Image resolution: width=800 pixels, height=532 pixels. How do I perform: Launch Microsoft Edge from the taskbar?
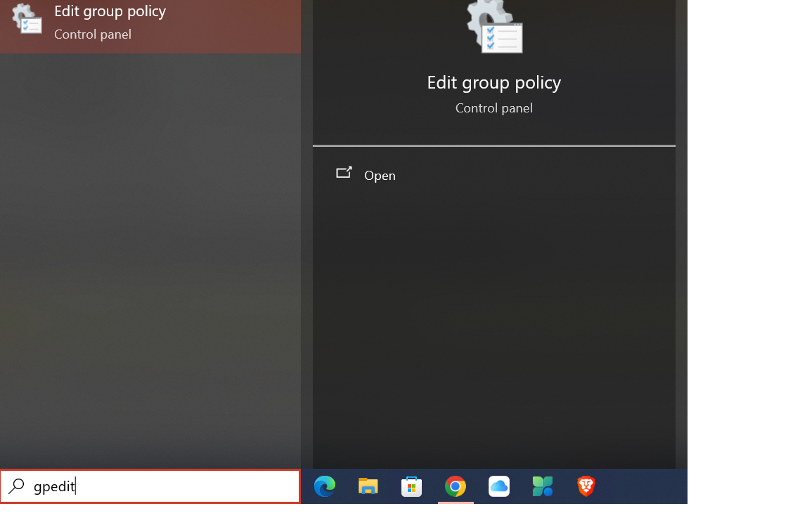tap(324, 486)
